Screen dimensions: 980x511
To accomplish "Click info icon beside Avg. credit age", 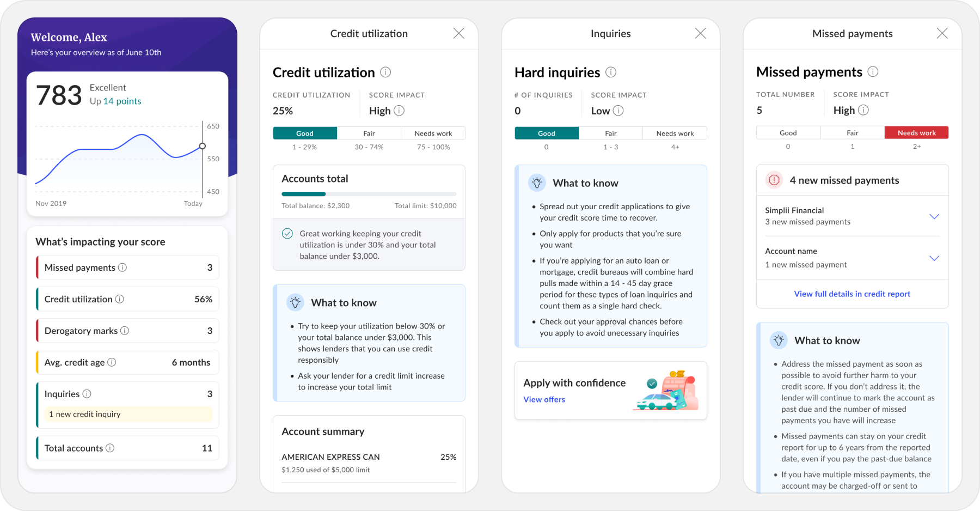I will [x=112, y=362].
